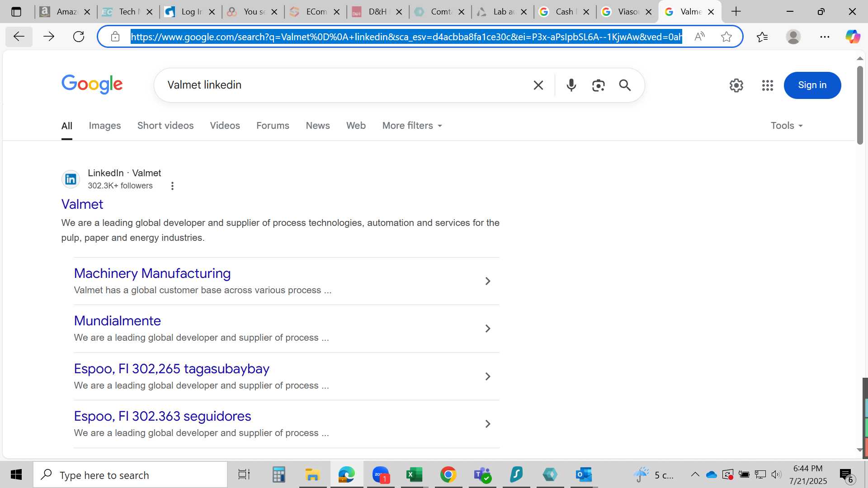The height and width of the screenshot is (488, 868).
Task: Click the Windows taskbar search box
Action: pos(130,474)
